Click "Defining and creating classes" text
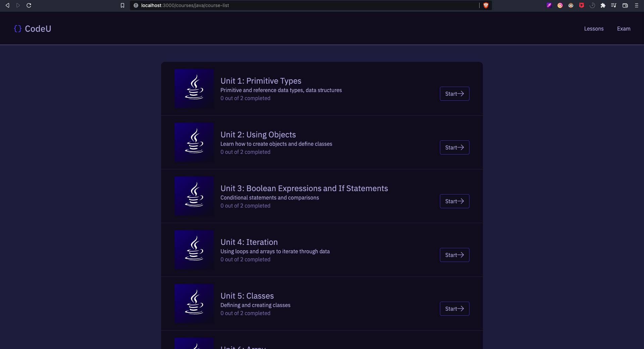Viewport: 644px width, 349px height. [x=255, y=305]
